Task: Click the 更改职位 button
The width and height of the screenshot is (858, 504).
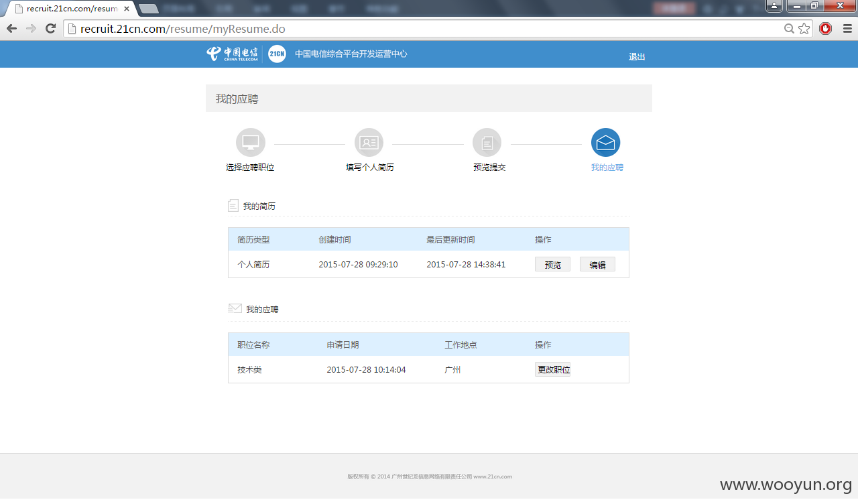Action: point(552,369)
